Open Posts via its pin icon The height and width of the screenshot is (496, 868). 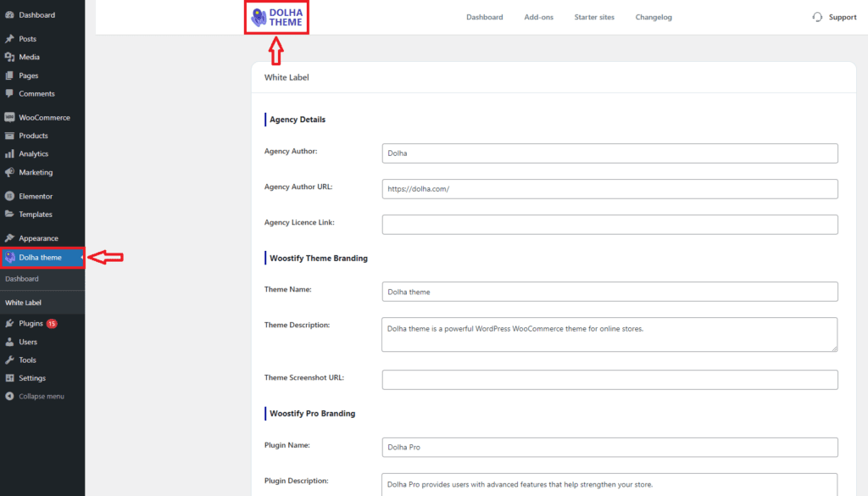[x=9, y=39]
